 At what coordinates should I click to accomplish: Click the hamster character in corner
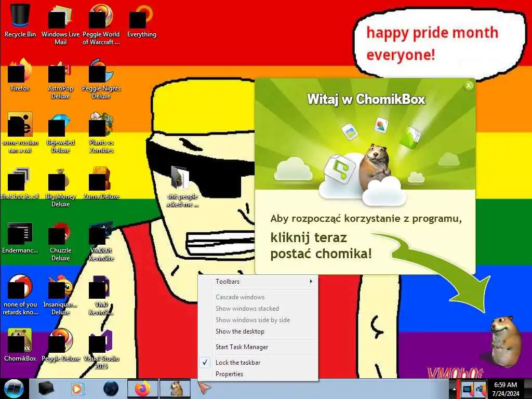[x=506, y=341]
